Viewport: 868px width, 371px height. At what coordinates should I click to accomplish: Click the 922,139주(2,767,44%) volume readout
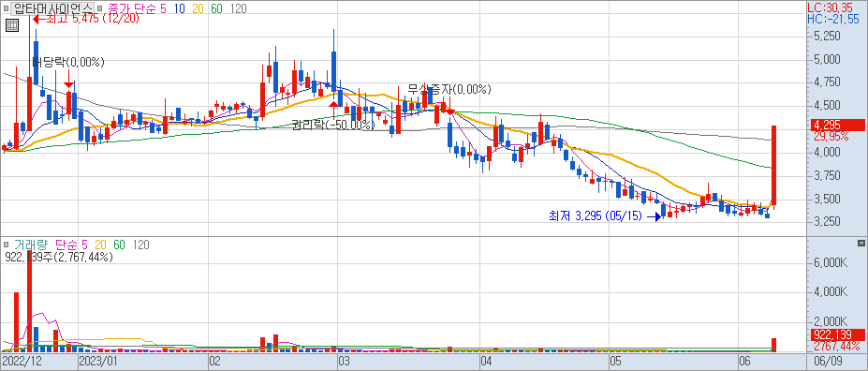pyautogui.click(x=59, y=257)
